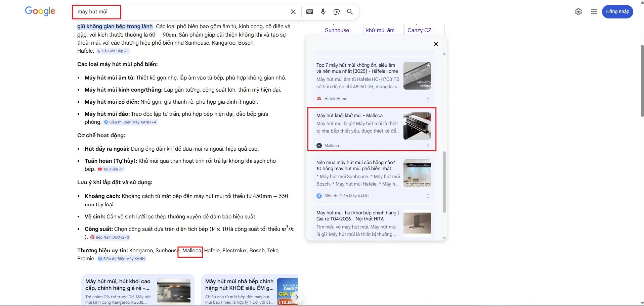Submit search with magnifying glass icon

(x=350, y=12)
